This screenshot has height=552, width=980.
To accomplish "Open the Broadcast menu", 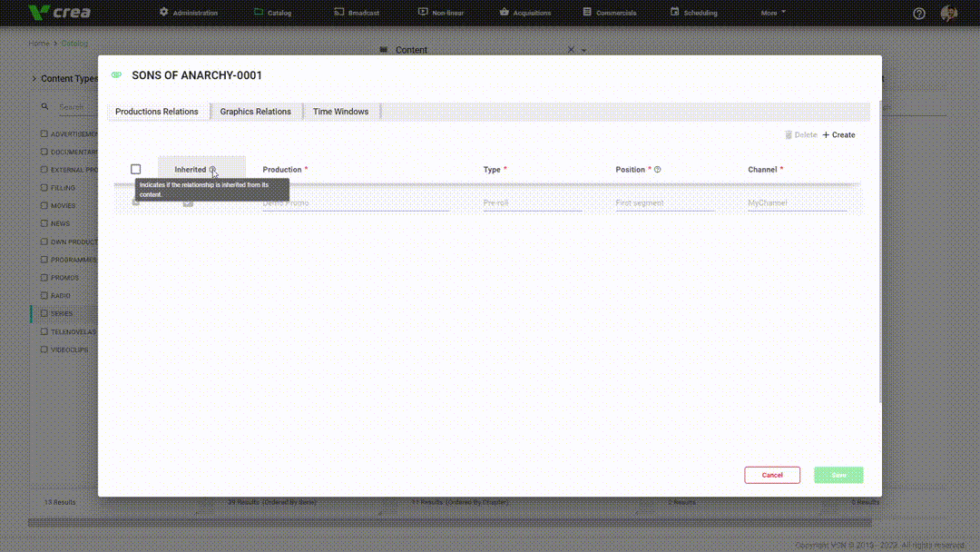I will 357,13.
